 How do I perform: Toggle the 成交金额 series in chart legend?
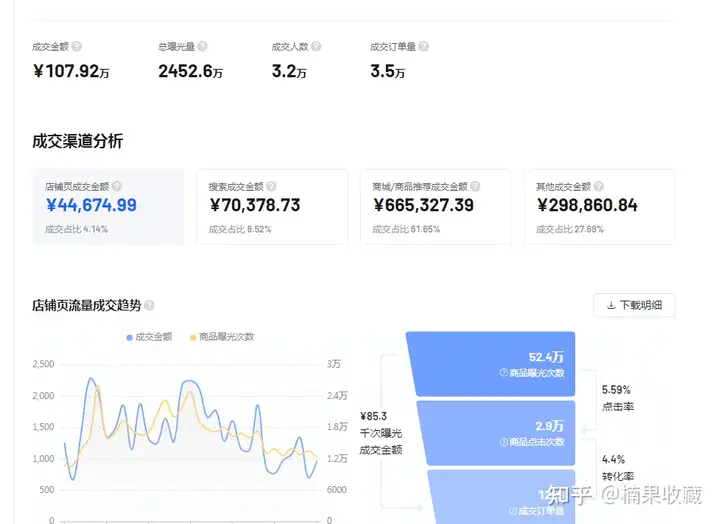149,337
